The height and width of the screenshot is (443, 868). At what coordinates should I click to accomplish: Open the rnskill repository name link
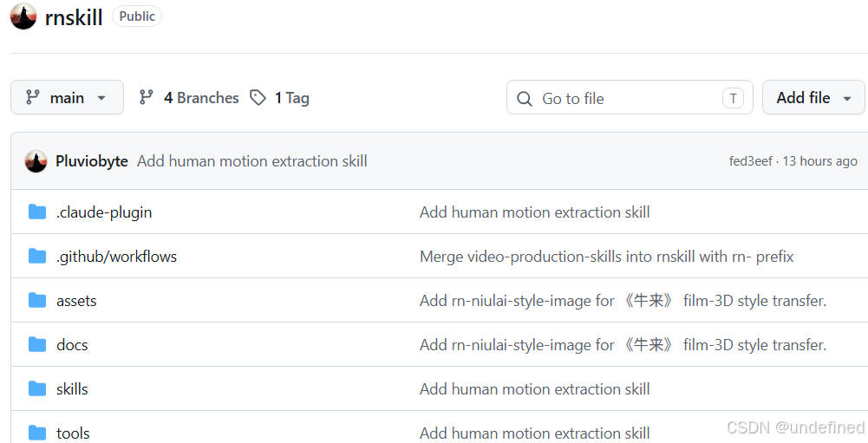pos(74,17)
